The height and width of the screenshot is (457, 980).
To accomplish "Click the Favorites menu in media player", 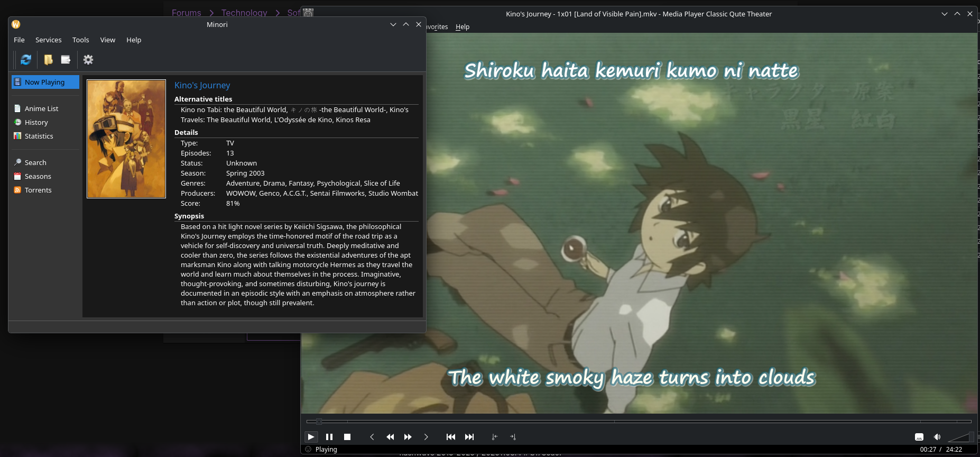I will click(x=437, y=26).
